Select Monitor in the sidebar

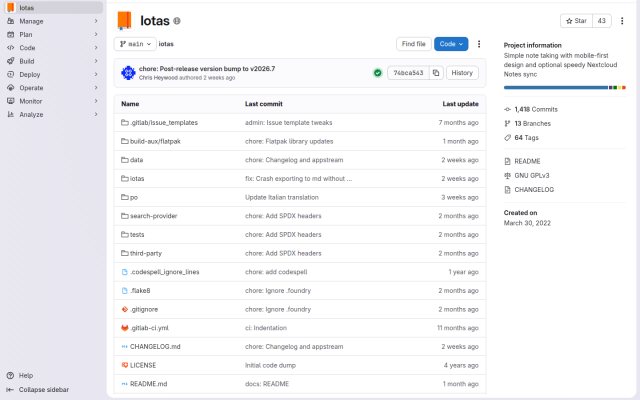point(53,101)
